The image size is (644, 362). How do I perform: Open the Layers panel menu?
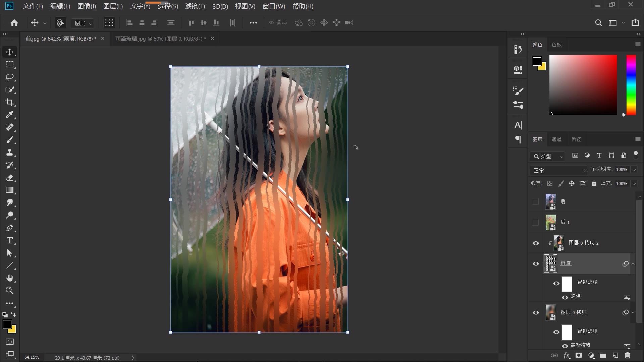pyautogui.click(x=638, y=139)
